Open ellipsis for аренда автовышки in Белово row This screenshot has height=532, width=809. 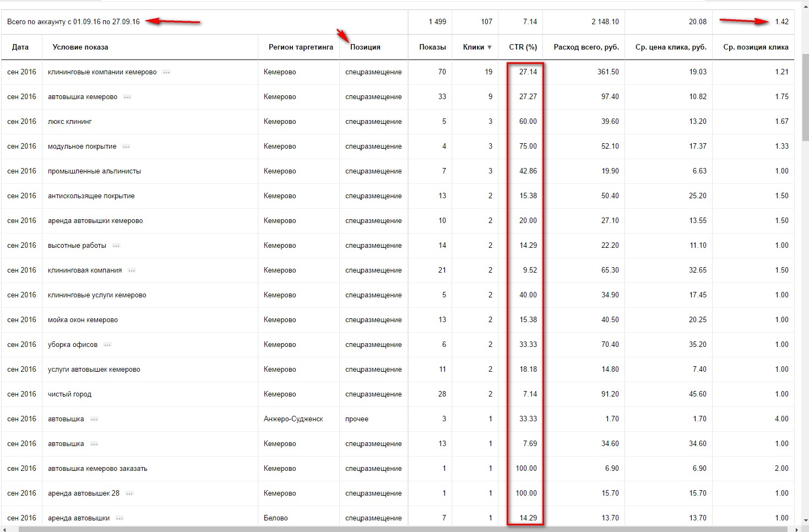(x=120, y=519)
